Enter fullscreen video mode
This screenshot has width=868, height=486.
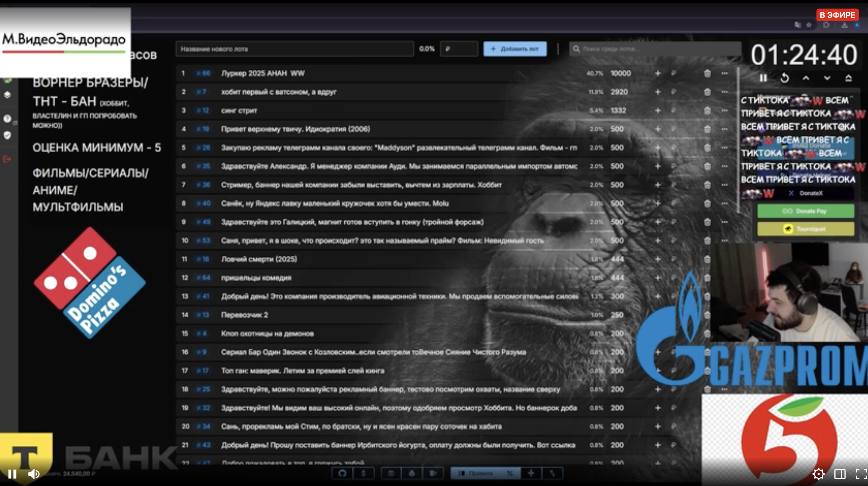[861, 474]
